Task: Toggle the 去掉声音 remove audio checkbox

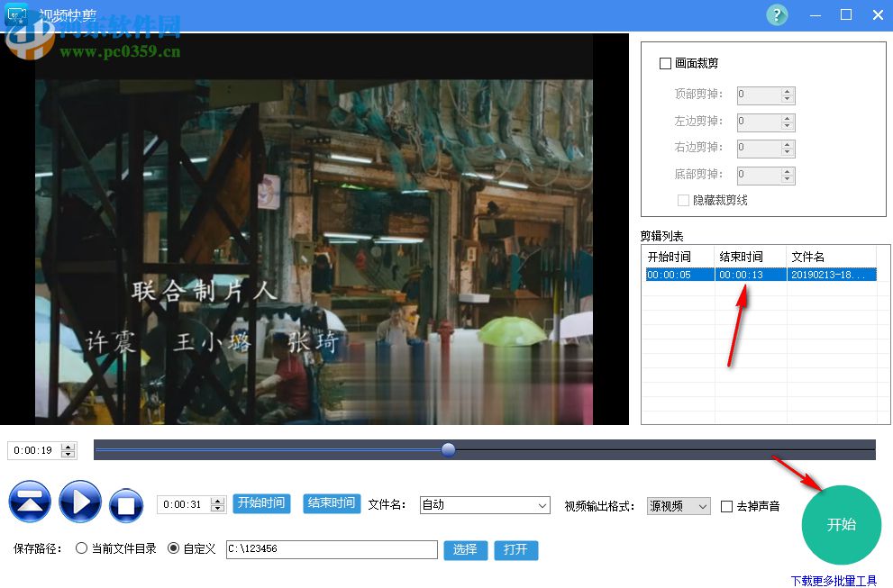Action: (x=725, y=506)
